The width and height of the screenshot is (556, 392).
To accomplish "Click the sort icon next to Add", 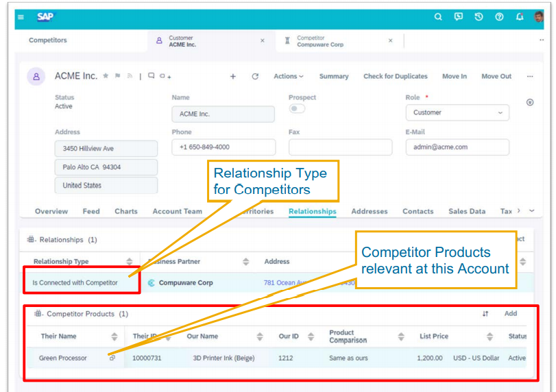I will tap(485, 314).
